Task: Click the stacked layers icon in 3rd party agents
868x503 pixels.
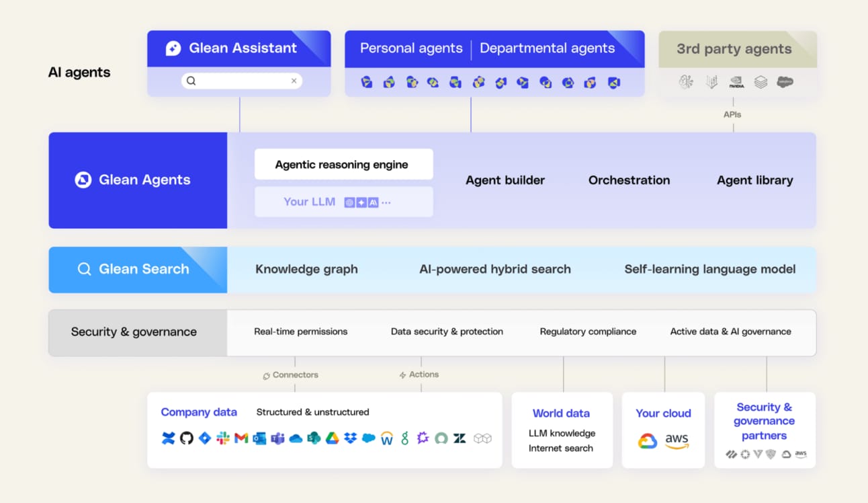Action: click(761, 82)
